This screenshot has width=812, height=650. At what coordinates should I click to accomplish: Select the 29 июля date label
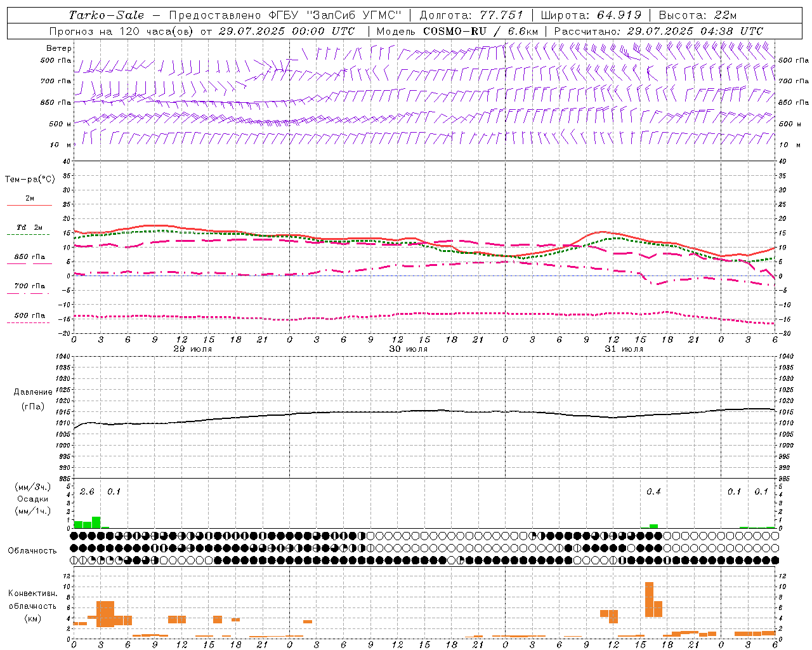point(193,349)
